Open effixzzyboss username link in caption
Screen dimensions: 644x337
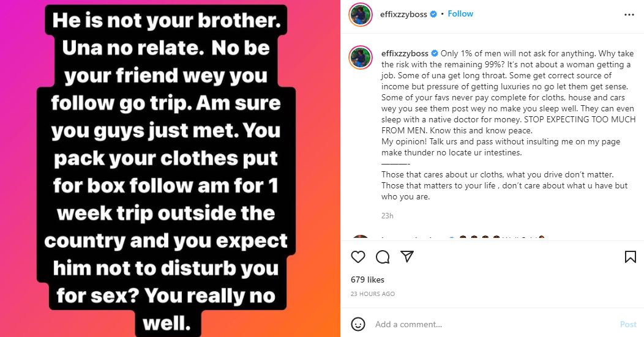(405, 54)
